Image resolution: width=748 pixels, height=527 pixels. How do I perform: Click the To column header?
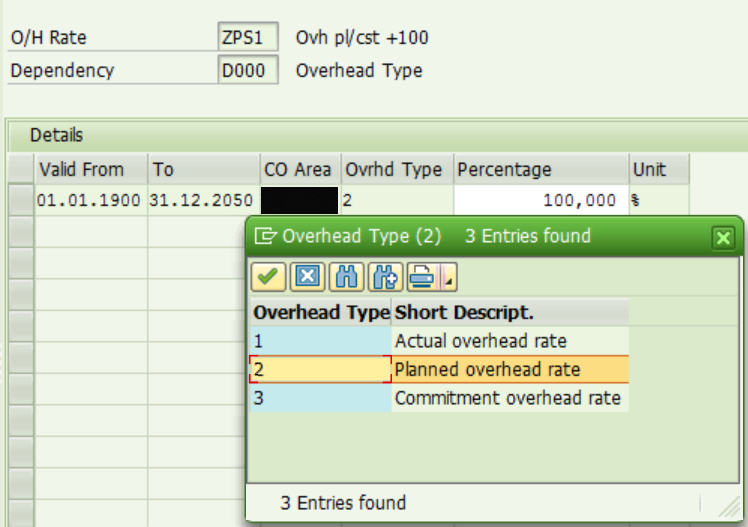[204, 169]
